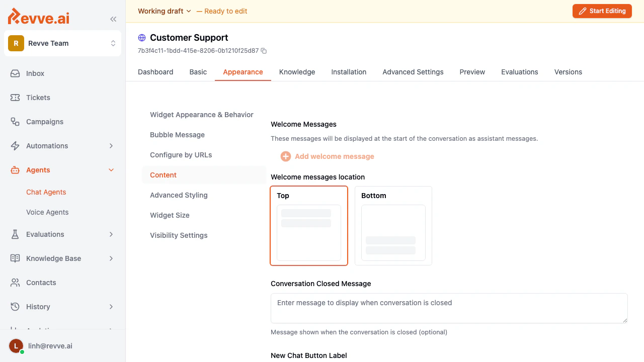644x362 pixels.
Task: Click the pencil icon in Start Editing
Action: tap(583, 11)
